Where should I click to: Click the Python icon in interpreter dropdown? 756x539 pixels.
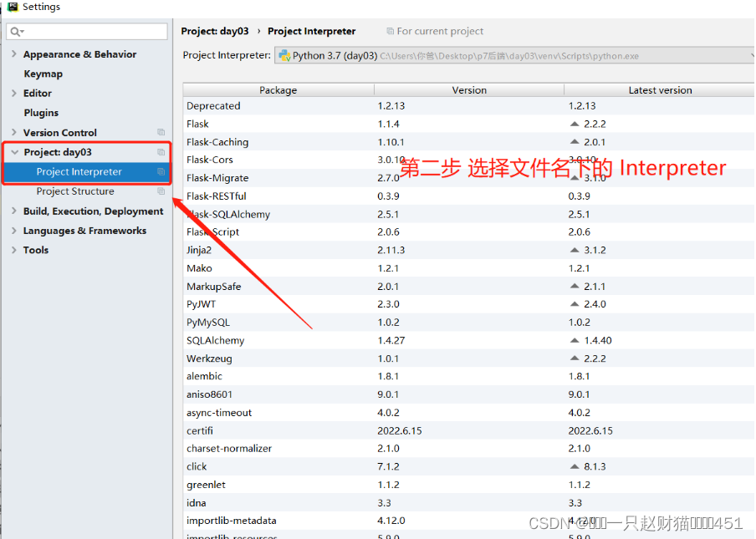[284, 55]
